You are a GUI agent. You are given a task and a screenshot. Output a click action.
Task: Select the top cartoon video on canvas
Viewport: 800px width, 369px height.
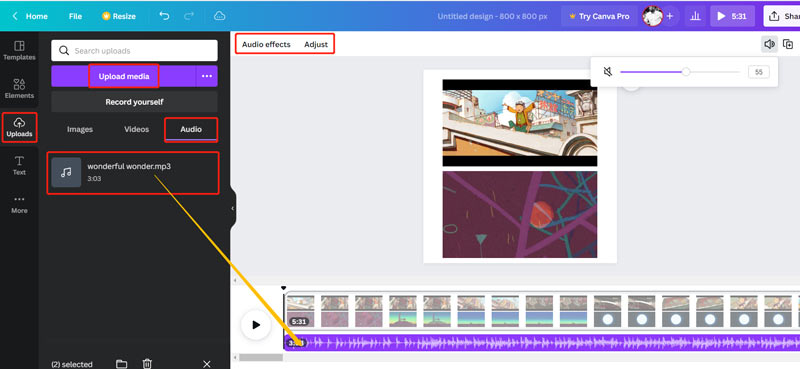(519, 123)
